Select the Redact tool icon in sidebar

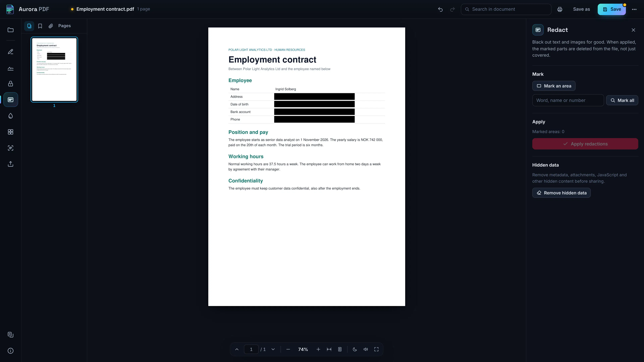pos(11,100)
